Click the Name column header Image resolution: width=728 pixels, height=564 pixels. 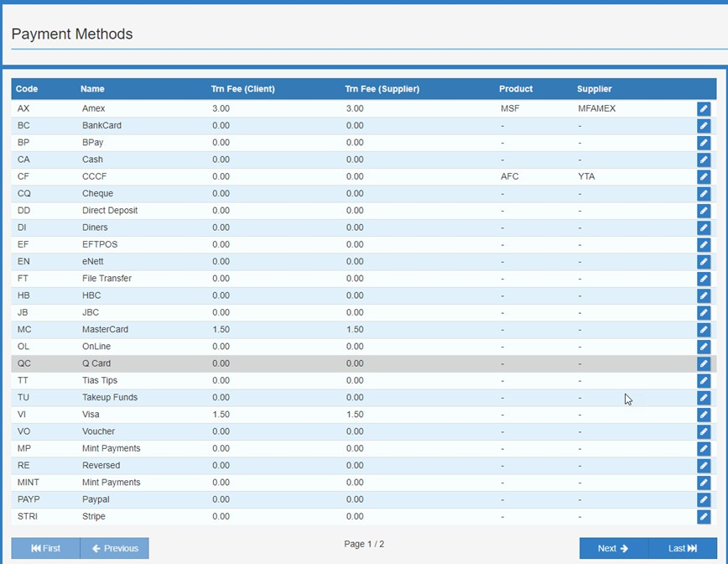coord(92,89)
